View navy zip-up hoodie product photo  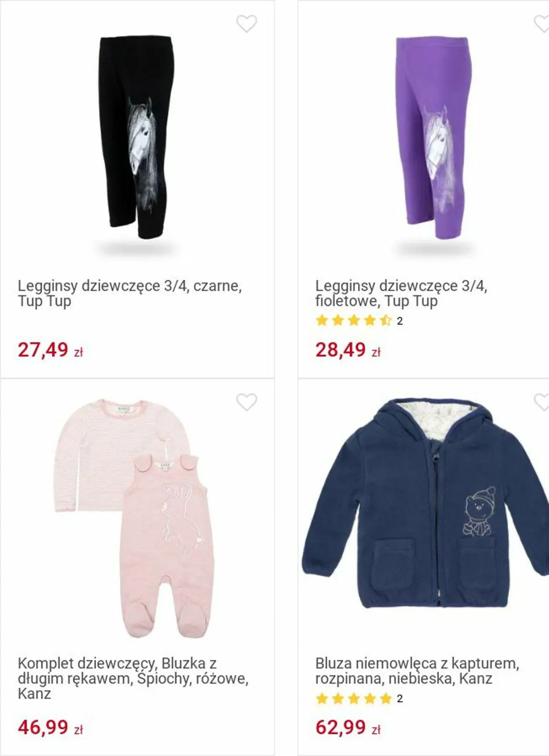click(425, 503)
